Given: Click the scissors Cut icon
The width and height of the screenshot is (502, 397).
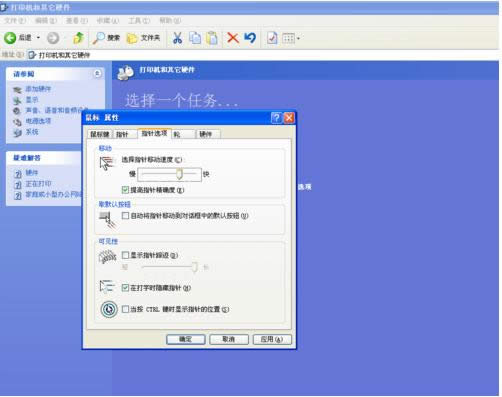Looking at the screenshot, I should [177, 38].
